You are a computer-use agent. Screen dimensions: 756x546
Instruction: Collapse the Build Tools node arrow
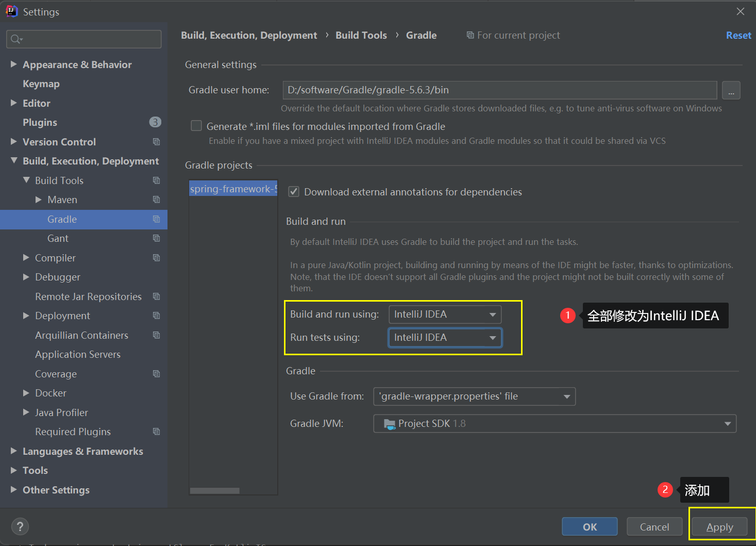coord(26,180)
